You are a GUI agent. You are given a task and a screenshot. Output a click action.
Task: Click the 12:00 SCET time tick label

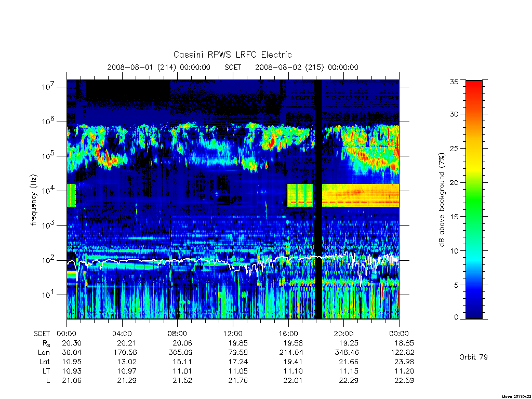tap(233, 334)
